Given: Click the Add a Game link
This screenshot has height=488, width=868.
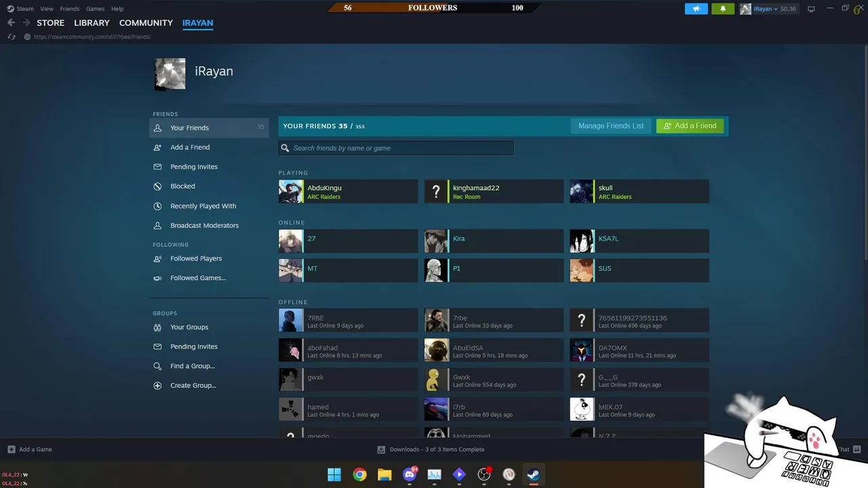Looking at the screenshot, I should click(35, 449).
